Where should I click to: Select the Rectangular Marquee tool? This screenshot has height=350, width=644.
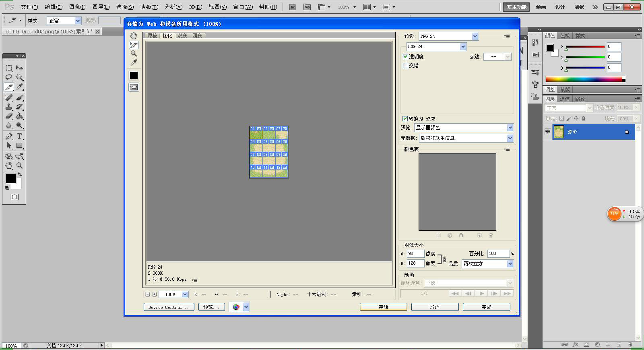point(9,68)
